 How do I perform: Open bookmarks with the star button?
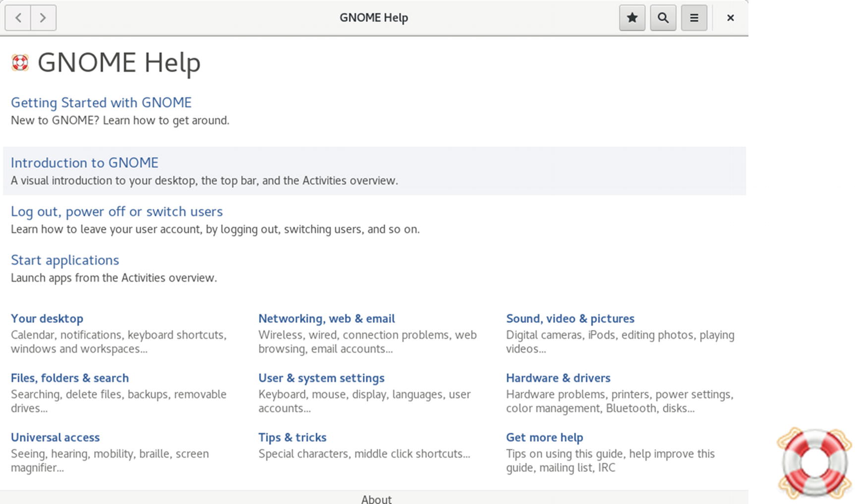(x=632, y=18)
